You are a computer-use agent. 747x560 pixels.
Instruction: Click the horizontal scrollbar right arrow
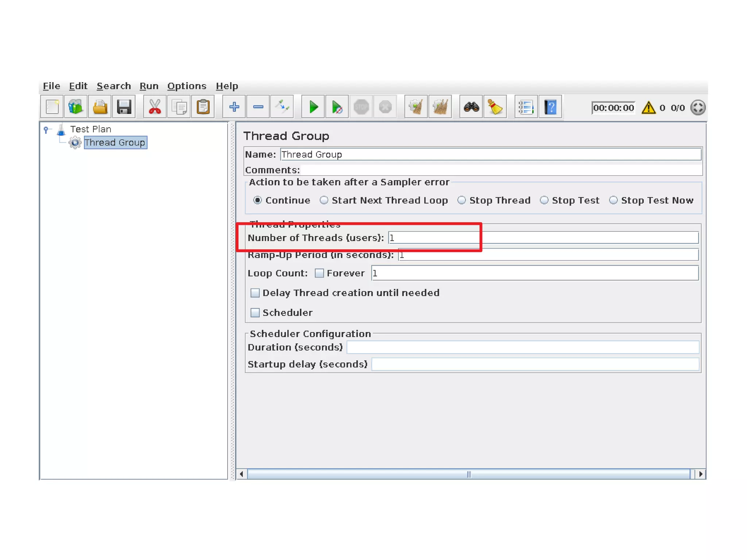click(x=700, y=474)
